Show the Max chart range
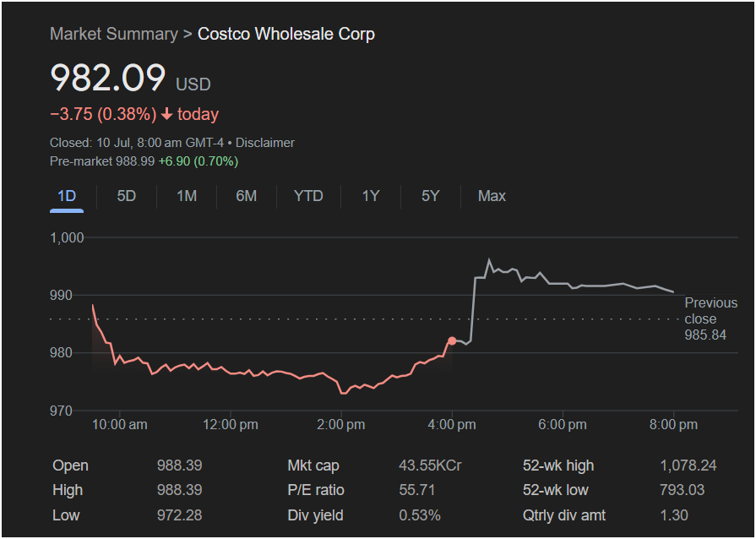Image resolution: width=756 pixels, height=539 pixels. 492,196
